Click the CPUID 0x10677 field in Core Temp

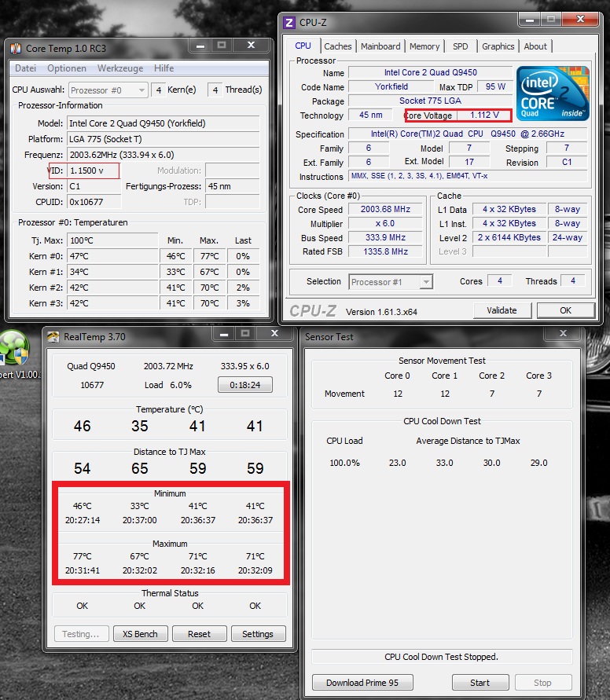[x=94, y=202]
